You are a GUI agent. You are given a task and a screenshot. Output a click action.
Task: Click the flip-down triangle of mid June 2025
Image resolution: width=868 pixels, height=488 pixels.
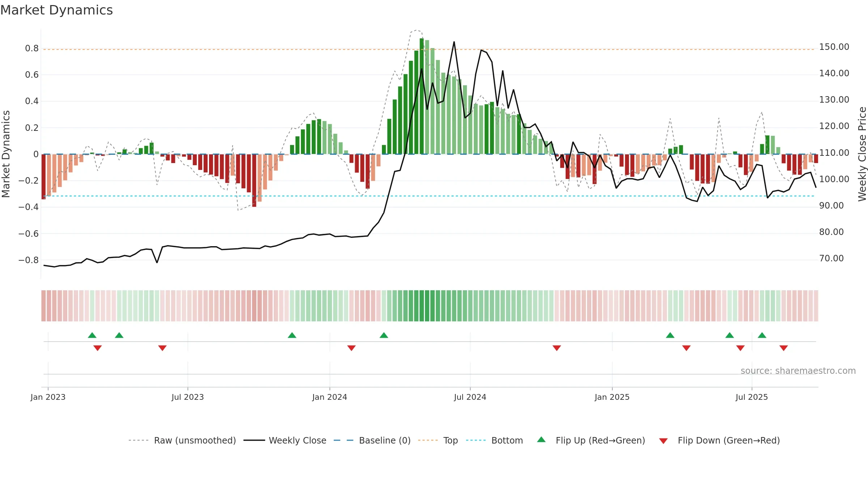coord(741,348)
